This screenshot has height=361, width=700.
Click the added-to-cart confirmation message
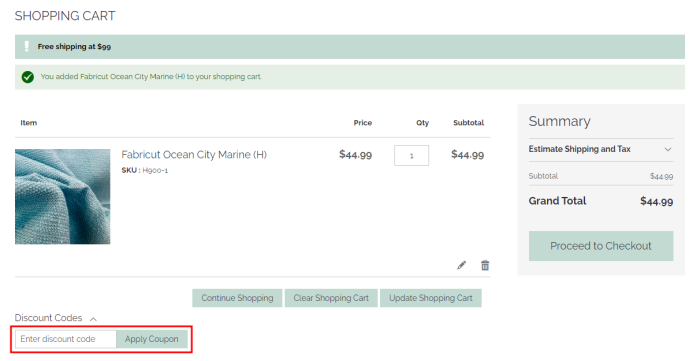(x=151, y=77)
